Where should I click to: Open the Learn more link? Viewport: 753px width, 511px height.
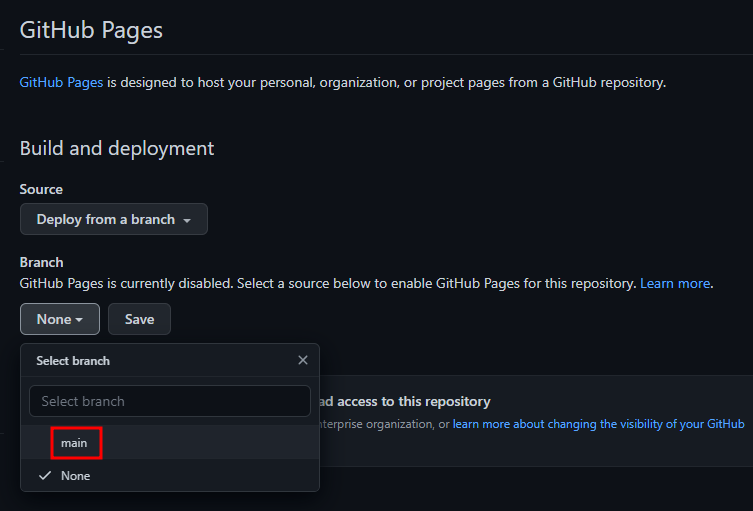tap(675, 283)
